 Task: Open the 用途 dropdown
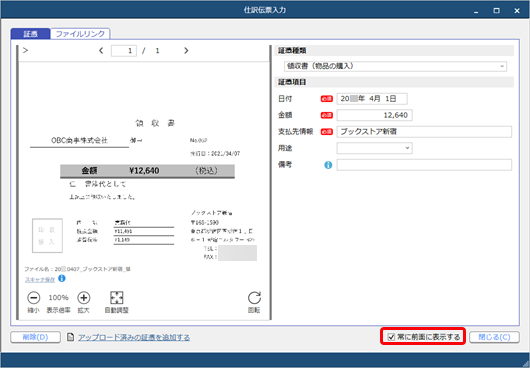pyautogui.click(x=374, y=148)
